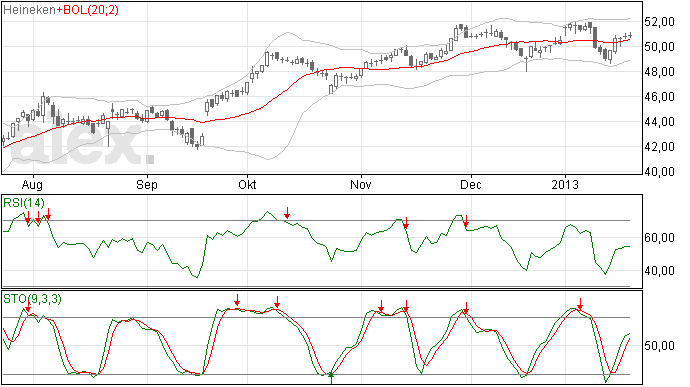Viewport: 690px width, 387px height.
Task: Click the Heineken chart title label
Action: pyautogui.click(x=29, y=10)
